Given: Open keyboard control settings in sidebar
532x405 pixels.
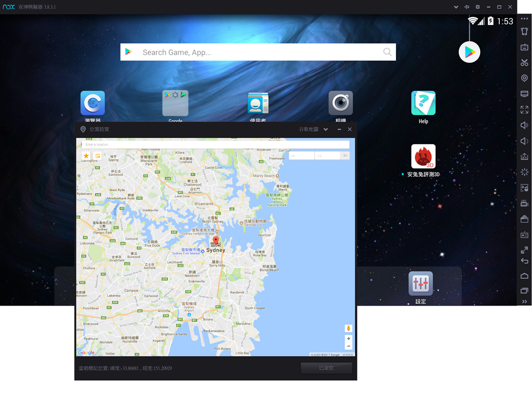Looking at the screenshot, I should pyautogui.click(x=524, y=47).
